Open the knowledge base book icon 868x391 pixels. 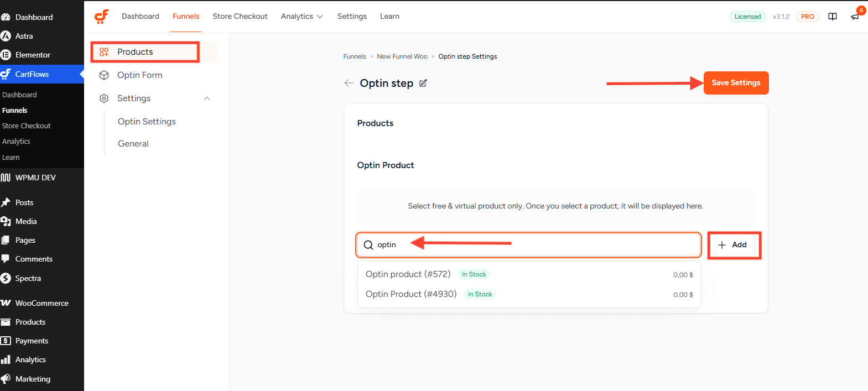click(833, 17)
